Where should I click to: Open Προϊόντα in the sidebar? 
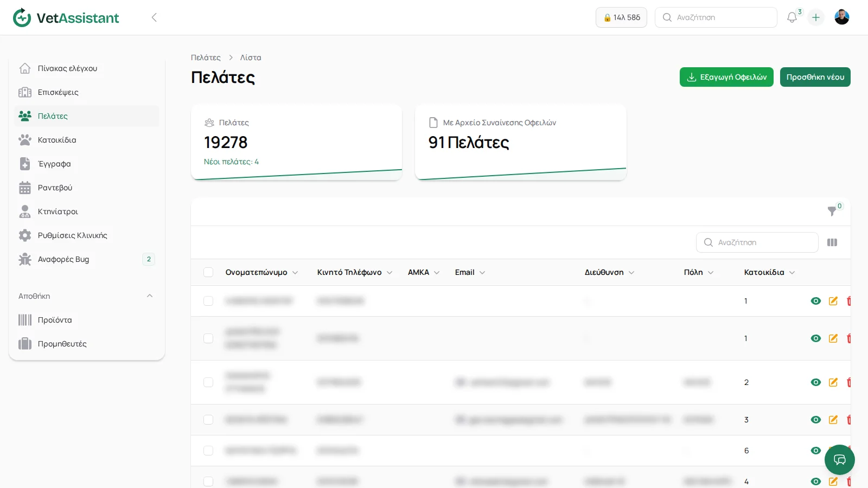click(87, 320)
